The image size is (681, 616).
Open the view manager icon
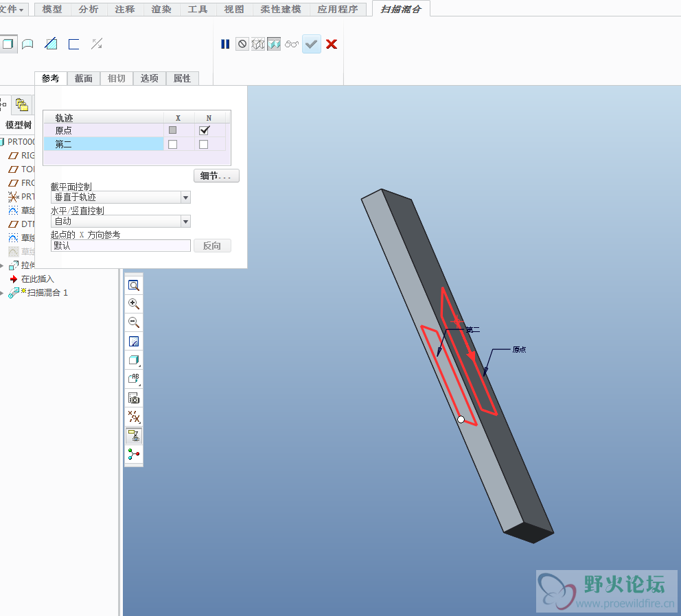(x=134, y=398)
